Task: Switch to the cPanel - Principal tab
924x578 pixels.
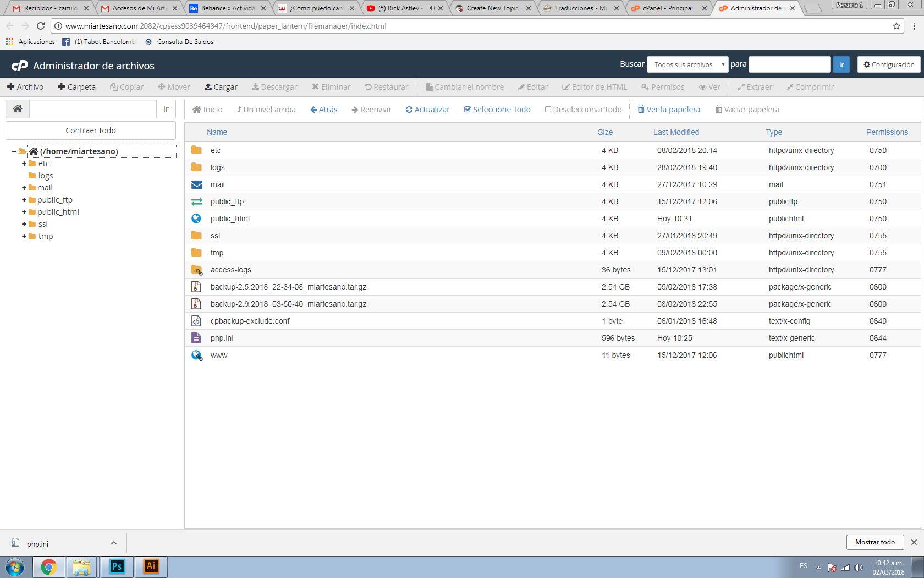Action: tap(668, 8)
